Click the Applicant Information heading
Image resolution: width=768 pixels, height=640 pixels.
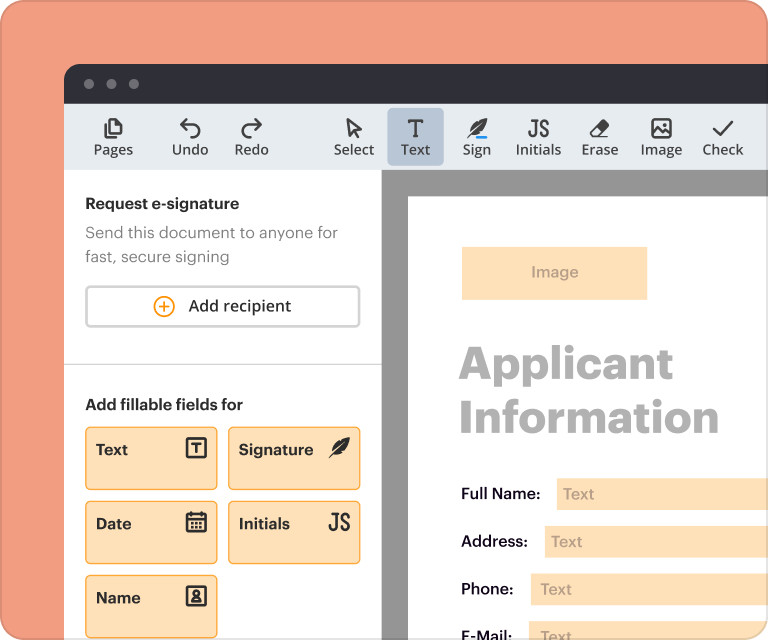pyautogui.click(x=589, y=390)
